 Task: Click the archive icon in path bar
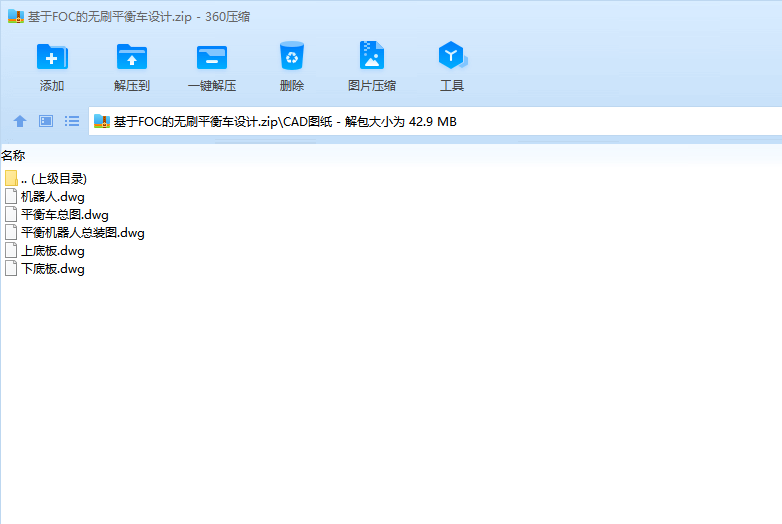coord(102,121)
